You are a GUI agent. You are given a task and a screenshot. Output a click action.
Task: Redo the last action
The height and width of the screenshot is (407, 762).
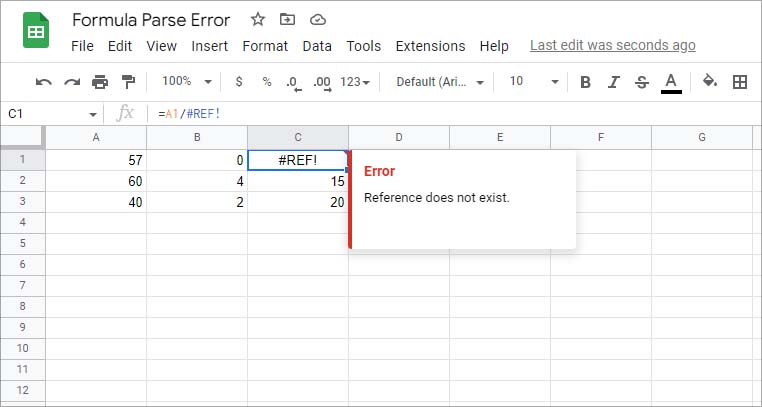72,82
